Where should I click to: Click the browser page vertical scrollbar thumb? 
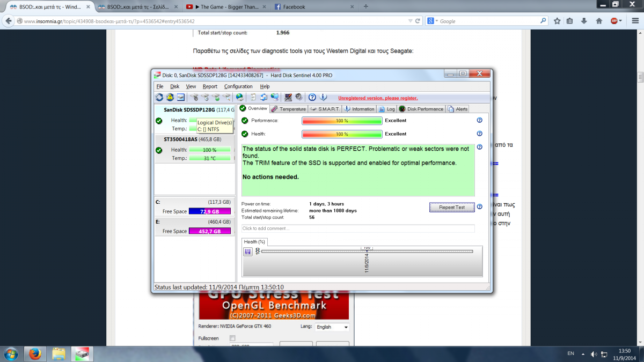pos(640,77)
